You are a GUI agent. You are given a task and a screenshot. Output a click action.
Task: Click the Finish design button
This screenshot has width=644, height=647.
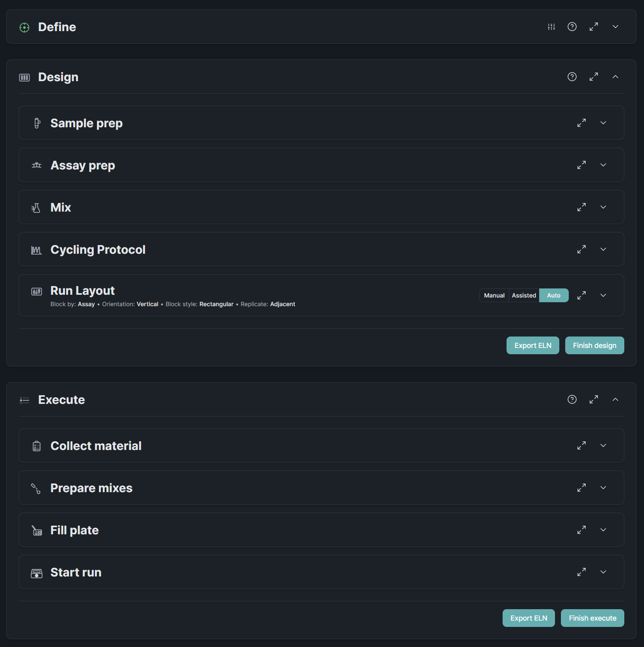coord(594,345)
